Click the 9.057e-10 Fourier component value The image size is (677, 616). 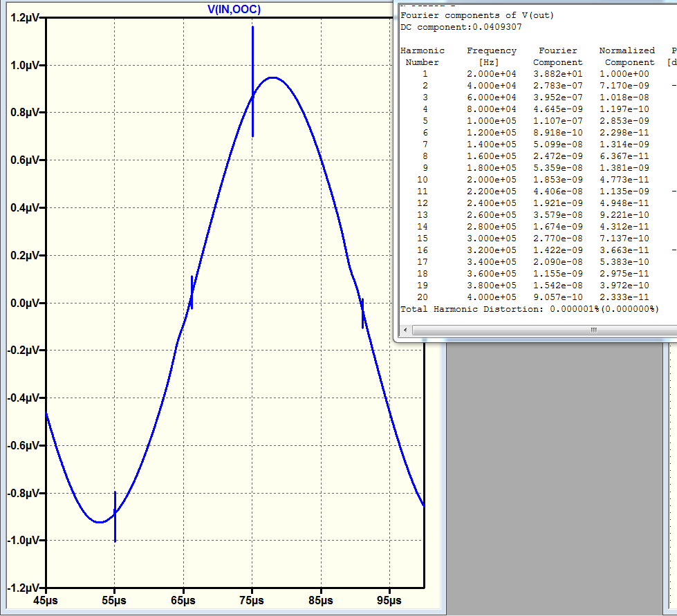558,297
